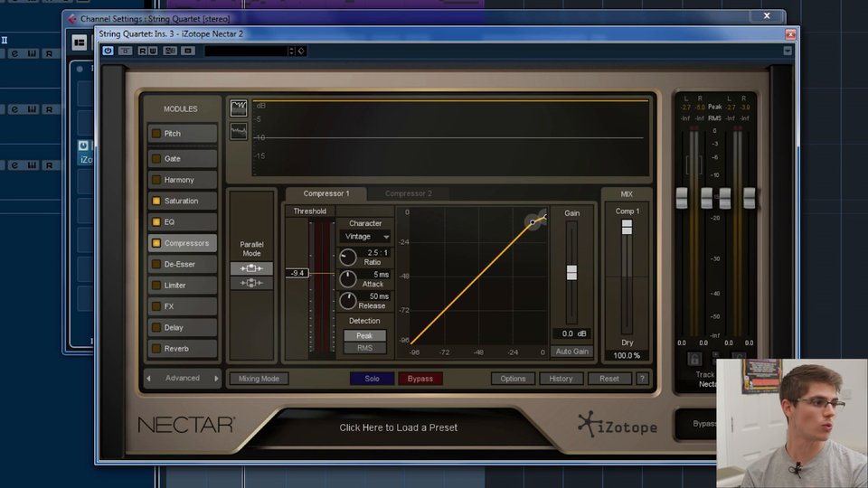
Task: Click the second track's edit 'e' button
Action: (15, 109)
